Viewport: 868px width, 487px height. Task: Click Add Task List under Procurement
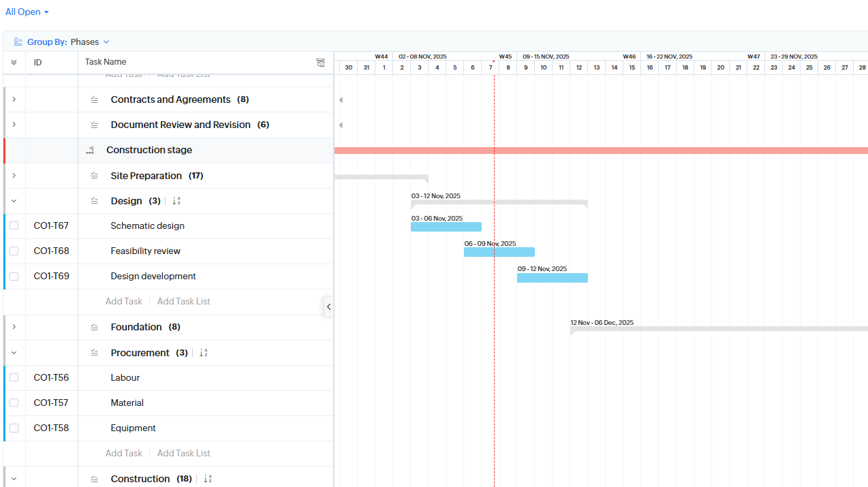click(x=183, y=453)
